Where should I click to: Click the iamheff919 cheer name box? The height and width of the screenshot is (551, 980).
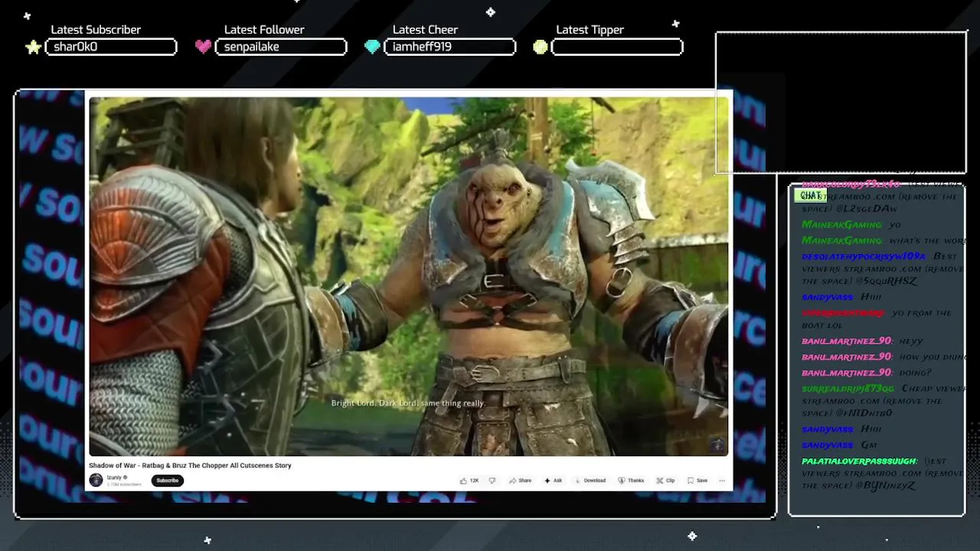(449, 47)
